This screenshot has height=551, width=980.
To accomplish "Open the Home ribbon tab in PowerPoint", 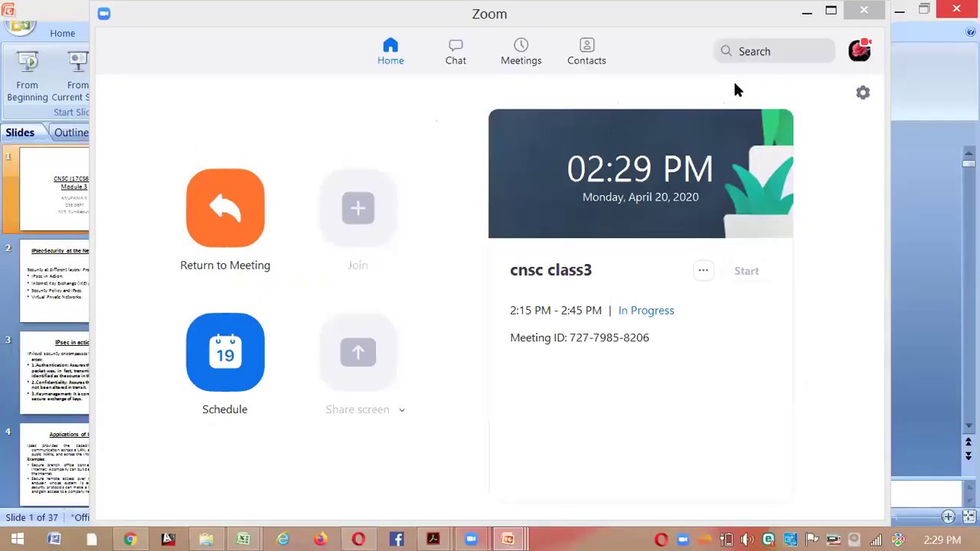I will click(x=63, y=34).
